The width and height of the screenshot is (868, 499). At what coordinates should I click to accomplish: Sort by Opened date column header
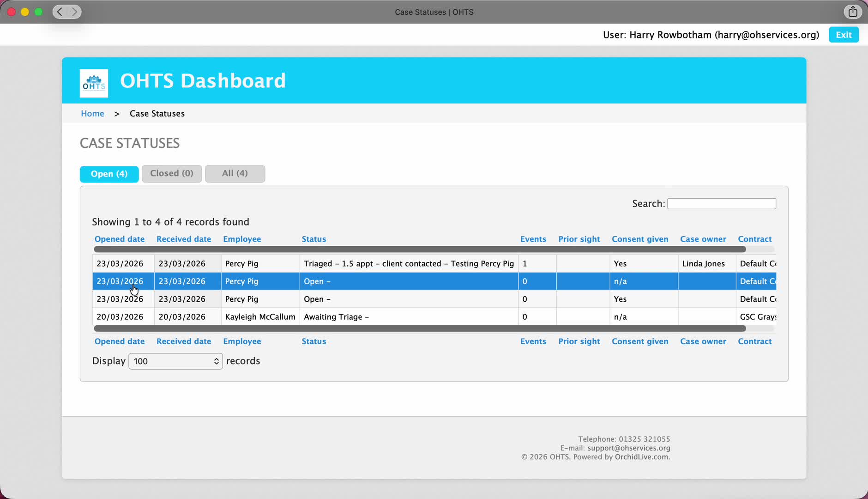119,239
